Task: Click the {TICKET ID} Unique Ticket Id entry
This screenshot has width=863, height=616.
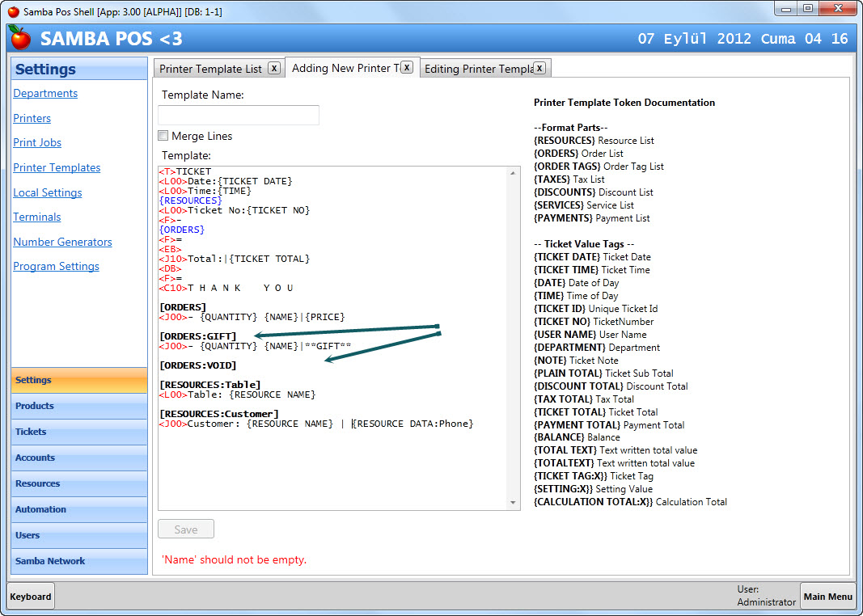Action: tap(595, 309)
